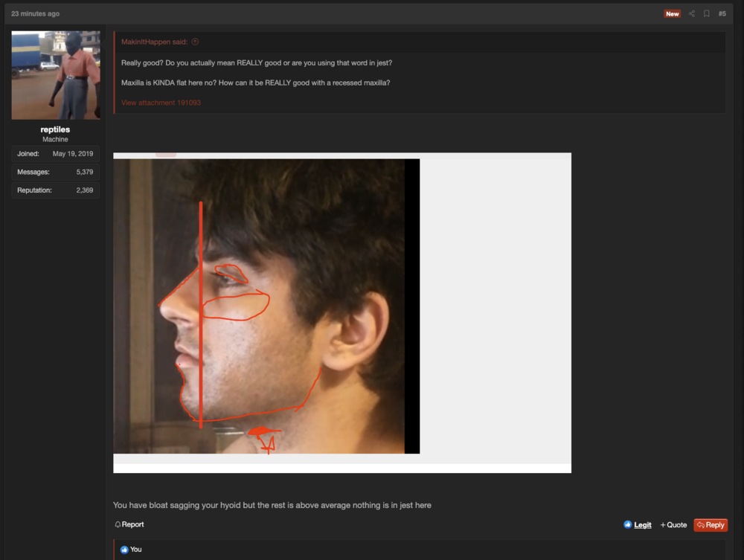
Task: Click the red New badge
Action: [x=672, y=13]
